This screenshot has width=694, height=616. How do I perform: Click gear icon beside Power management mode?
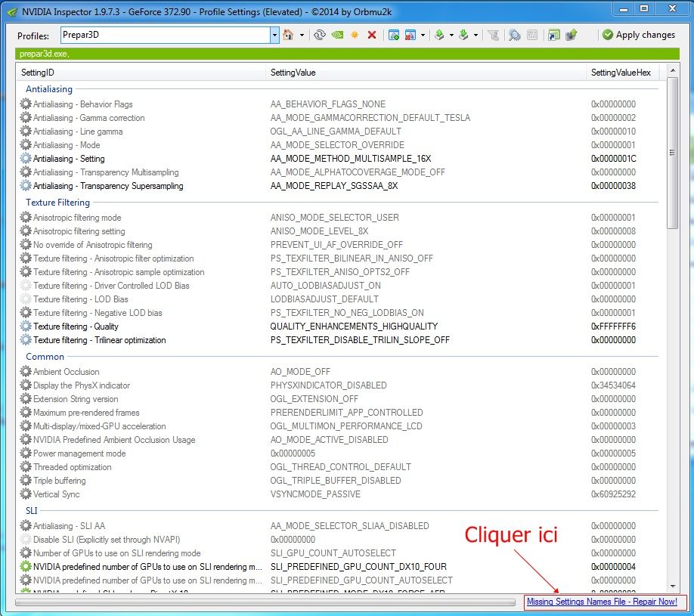tap(26, 453)
